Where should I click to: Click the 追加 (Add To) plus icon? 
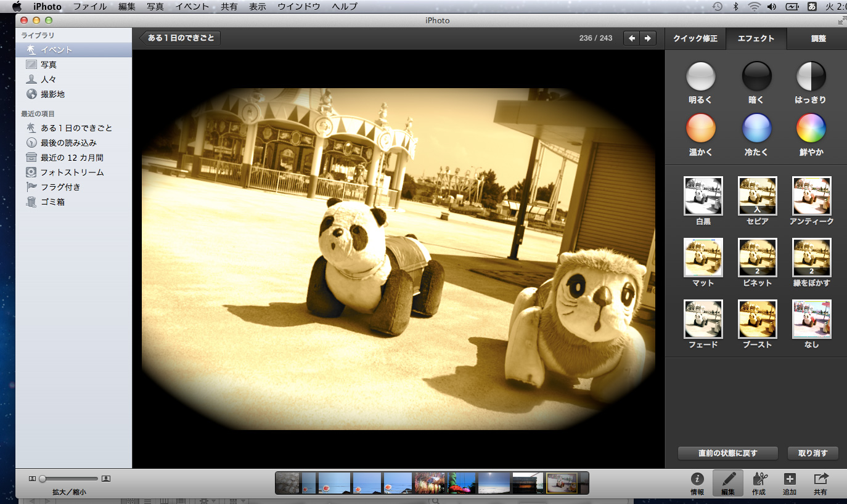point(790,479)
